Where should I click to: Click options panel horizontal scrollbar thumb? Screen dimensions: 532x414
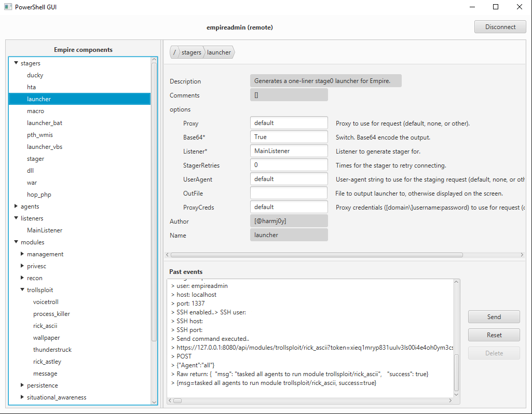tap(317, 255)
